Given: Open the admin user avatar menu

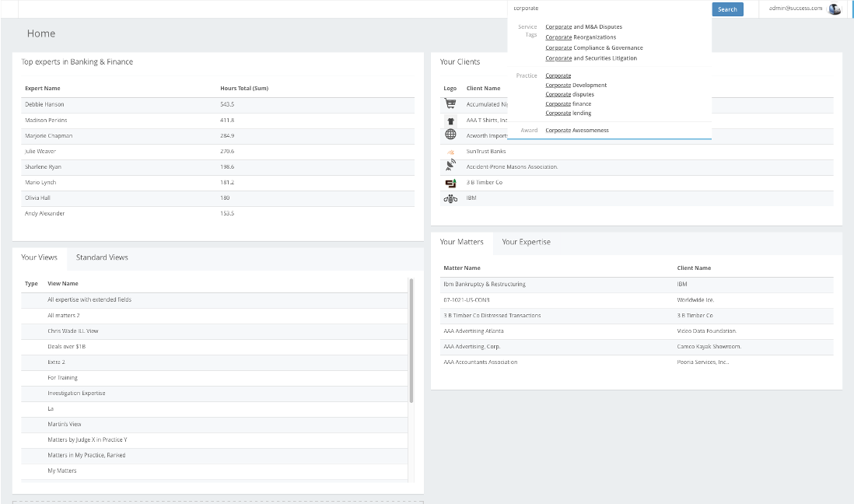Looking at the screenshot, I should [x=835, y=9].
